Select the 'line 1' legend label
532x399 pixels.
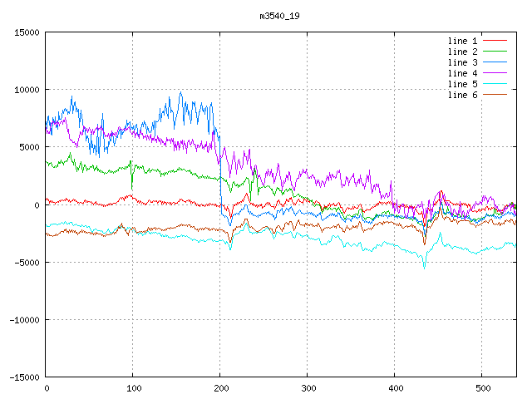tap(462, 41)
